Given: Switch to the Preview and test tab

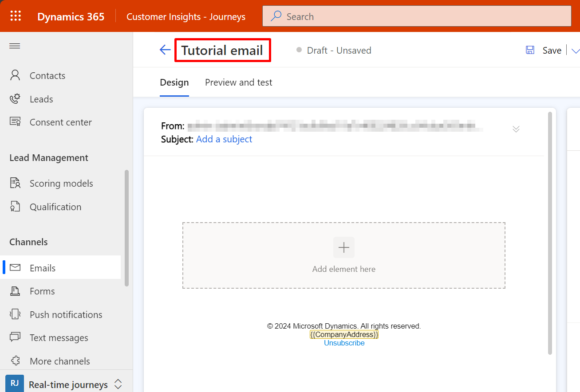Looking at the screenshot, I should pos(239,82).
